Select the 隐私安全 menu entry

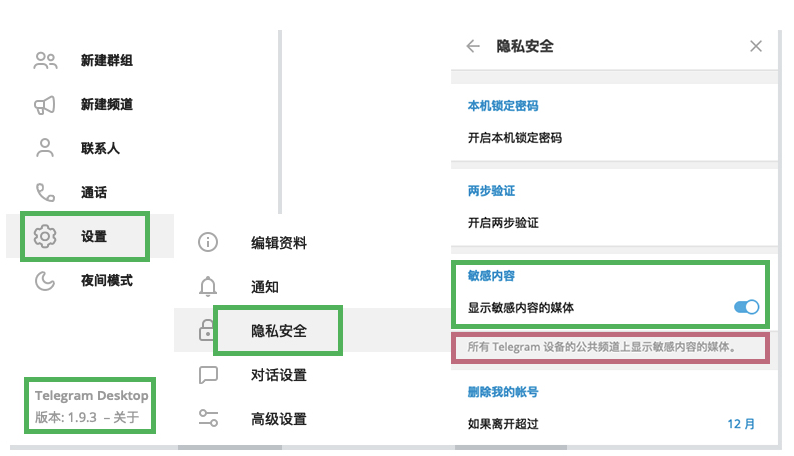tap(278, 331)
